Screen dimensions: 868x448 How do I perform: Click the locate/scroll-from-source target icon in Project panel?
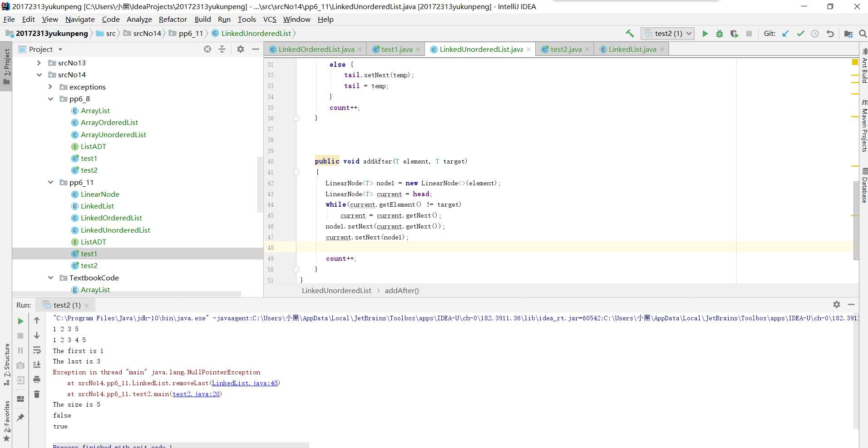tap(207, 49)
